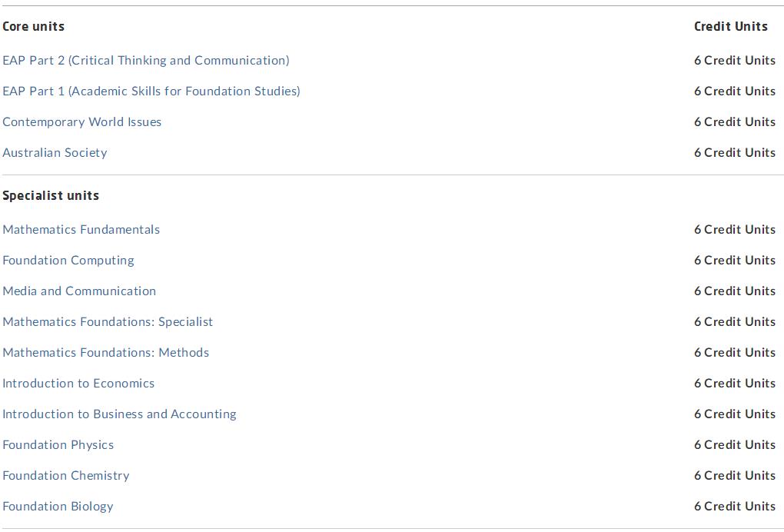Click the Core units heading
784x532 pixels.
pyautogui.click(x=34, y=26)
